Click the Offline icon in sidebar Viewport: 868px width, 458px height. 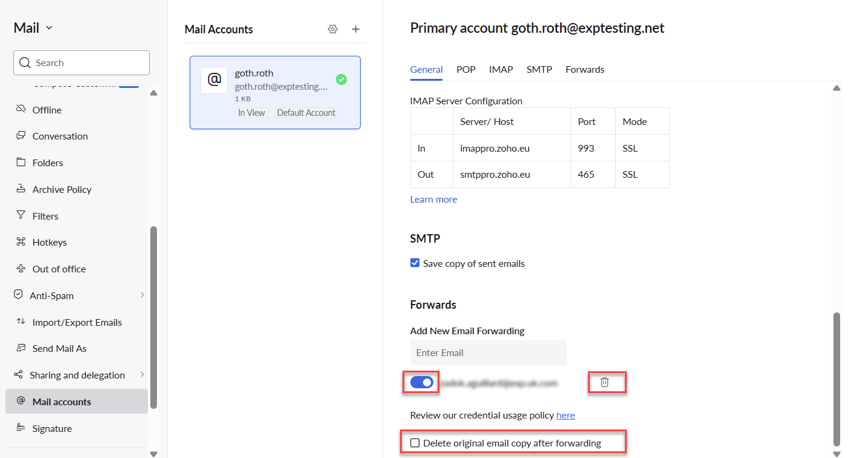[21, 109]
